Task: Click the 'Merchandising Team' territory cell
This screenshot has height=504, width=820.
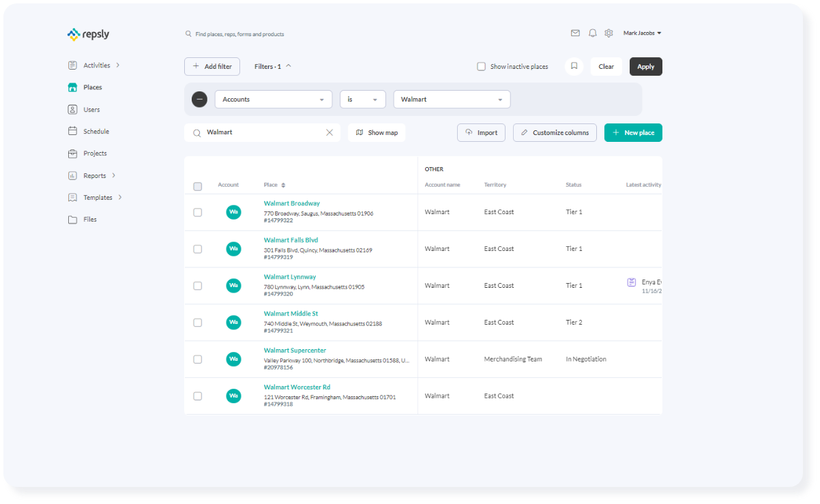Action: (x=513, y=359)
